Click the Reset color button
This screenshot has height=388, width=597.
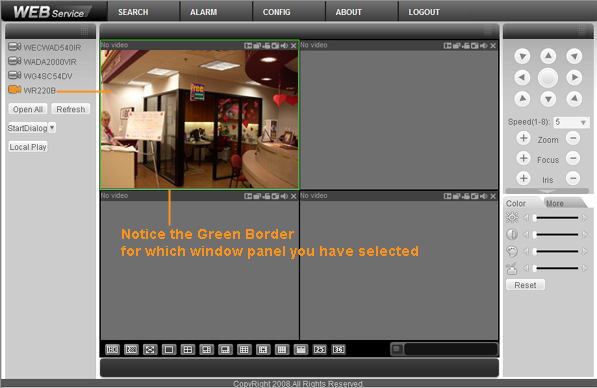[x=525, y=285]
